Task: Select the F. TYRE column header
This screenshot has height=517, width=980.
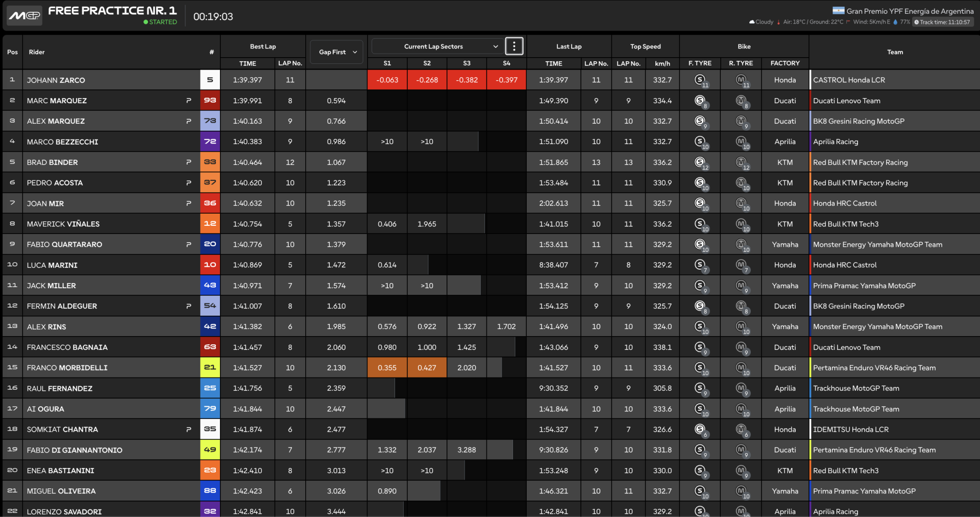Action: click(700, 63)
